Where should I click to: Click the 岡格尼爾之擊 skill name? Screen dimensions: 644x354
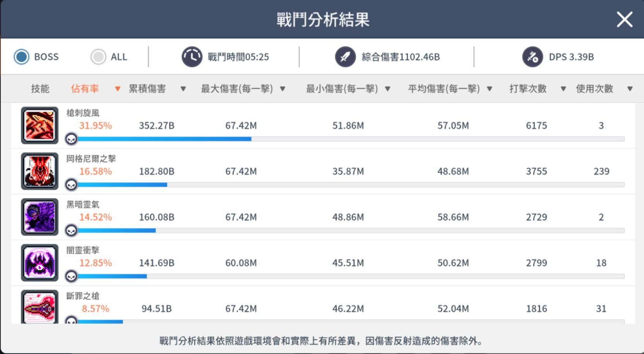coord(91,158)
